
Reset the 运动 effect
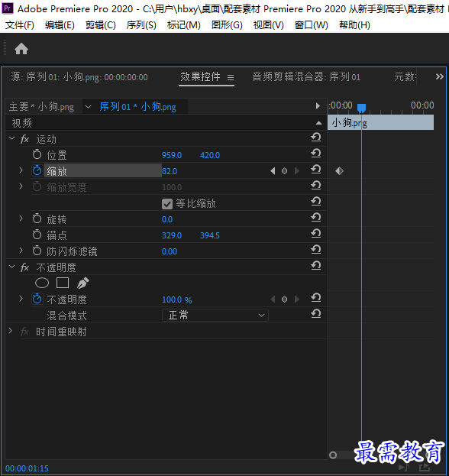click(x=316, y=138)
